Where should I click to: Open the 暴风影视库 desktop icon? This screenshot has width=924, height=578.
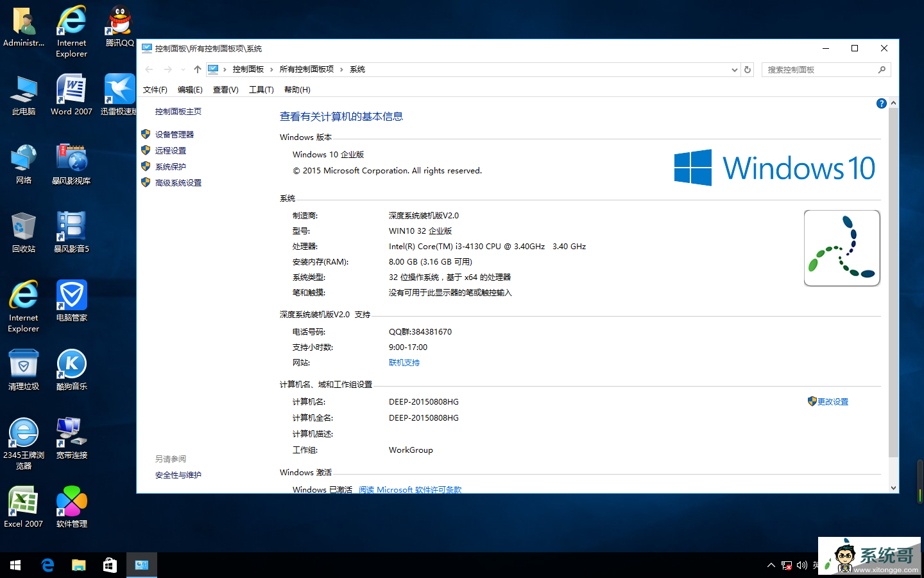[71, 164]
